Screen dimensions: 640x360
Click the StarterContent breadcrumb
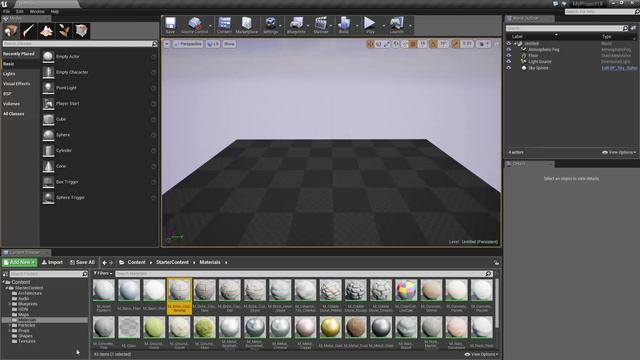pos(172,262)
